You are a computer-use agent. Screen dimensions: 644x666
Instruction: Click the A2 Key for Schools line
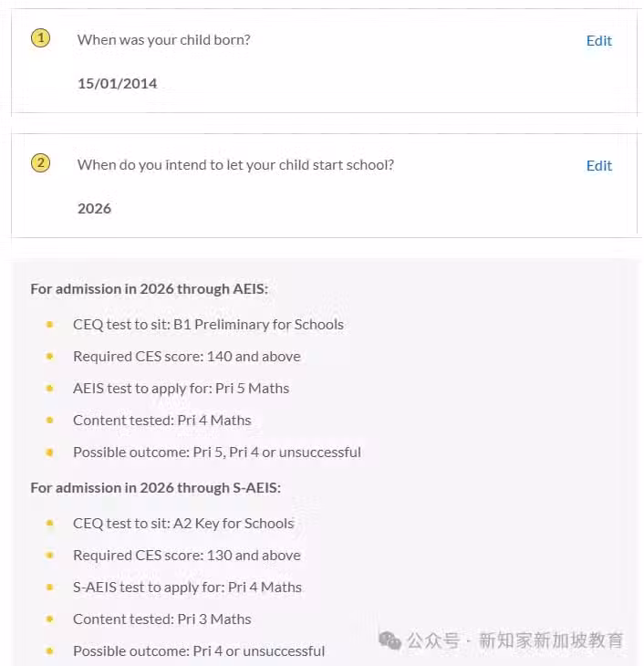point(183,524)
